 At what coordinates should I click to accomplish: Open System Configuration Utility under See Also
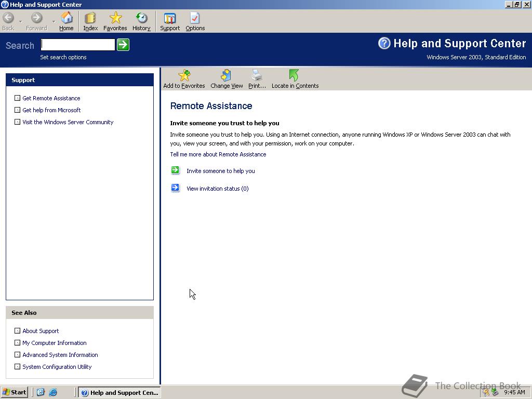(57, 367)
